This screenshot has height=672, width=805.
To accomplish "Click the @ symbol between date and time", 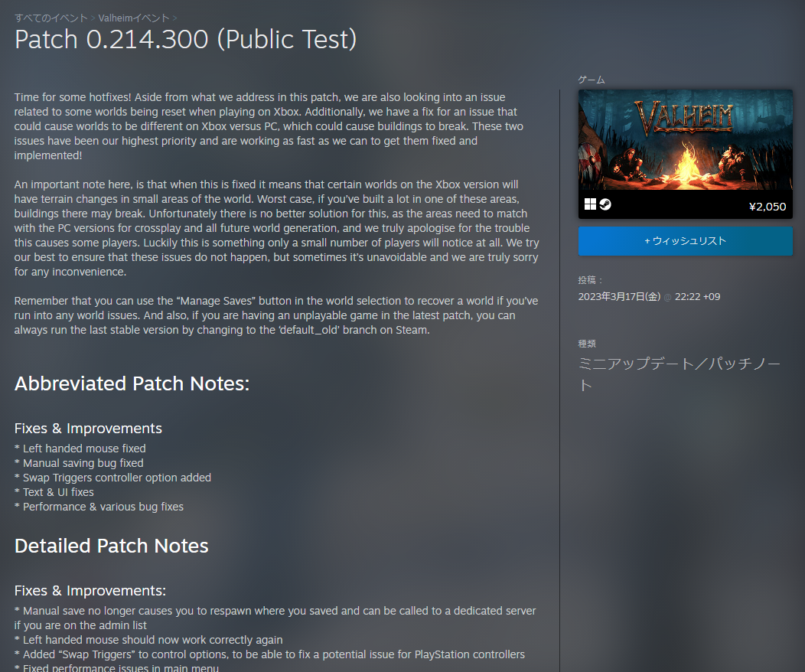I will pyautogui.click(x=667, y=298).
